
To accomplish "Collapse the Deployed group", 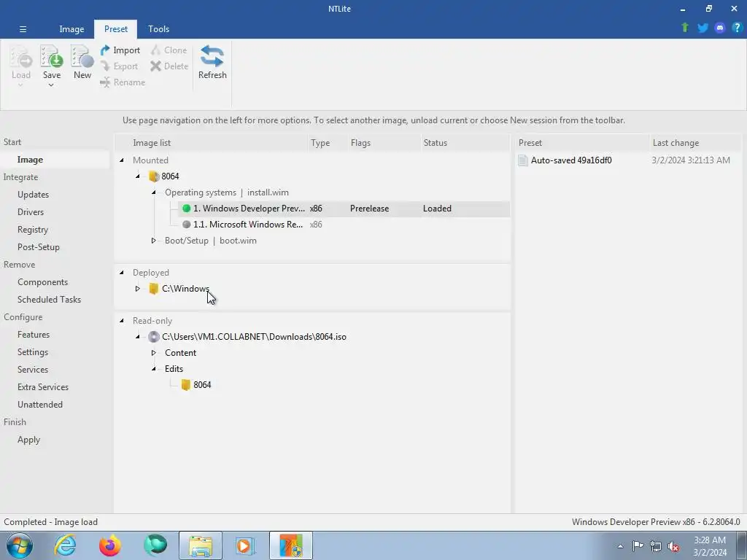I will pos(122,273).
